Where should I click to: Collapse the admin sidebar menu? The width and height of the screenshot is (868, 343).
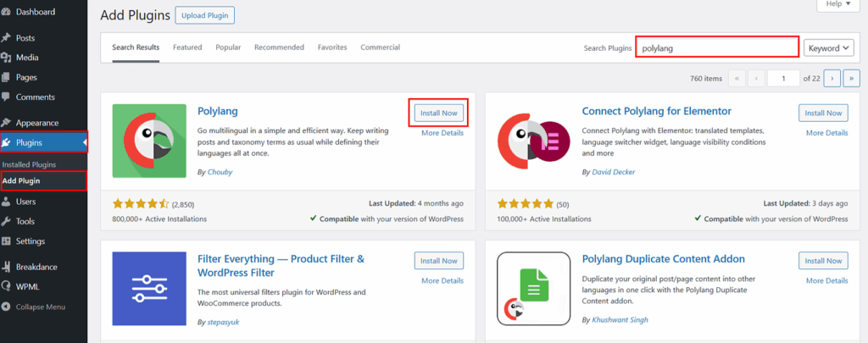tap(39, 307)
